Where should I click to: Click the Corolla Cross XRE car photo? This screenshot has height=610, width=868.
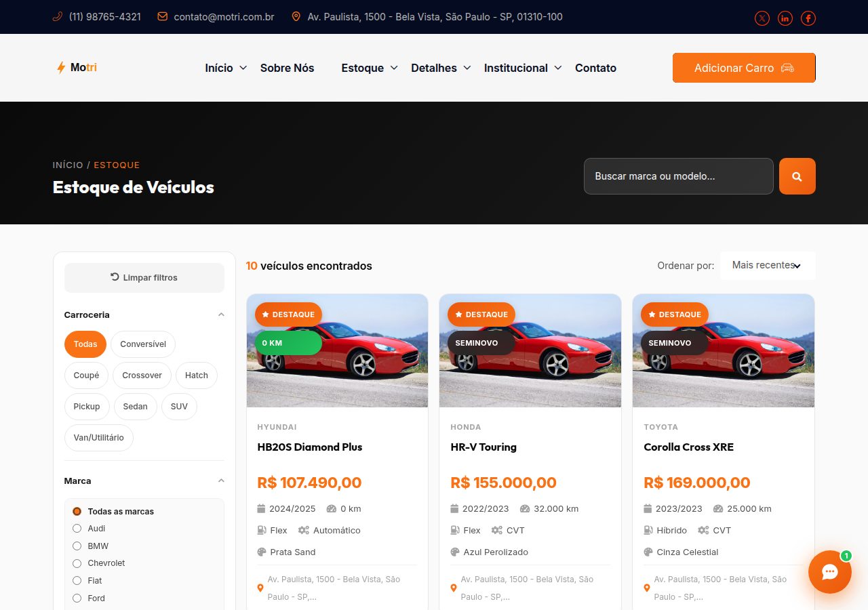pyautogui.click(x=724, y=350)
